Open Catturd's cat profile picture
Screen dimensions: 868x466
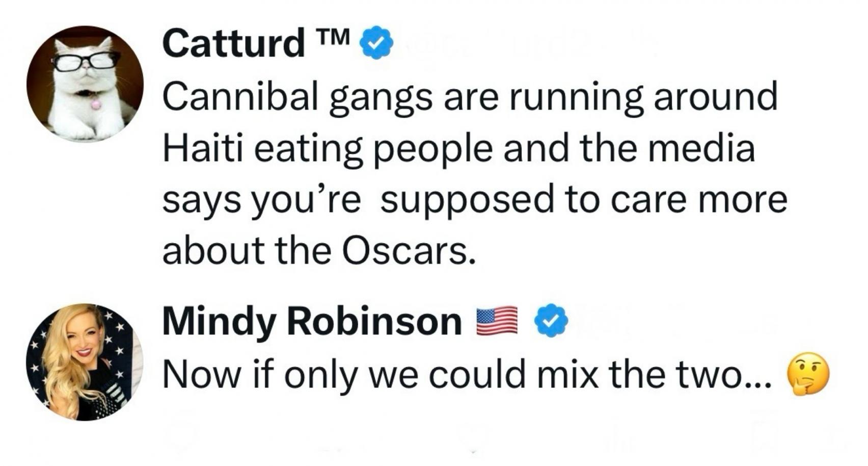point(85,84)
